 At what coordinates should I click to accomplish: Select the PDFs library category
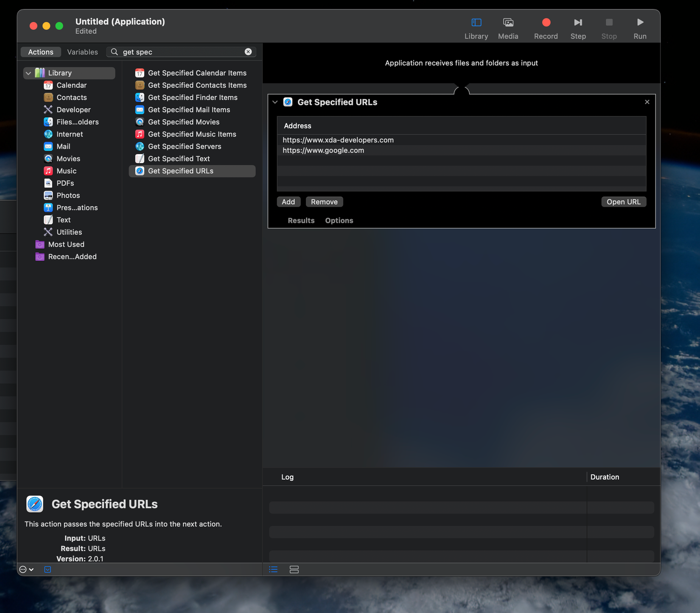pyautogui.click(x=65, y=183)
